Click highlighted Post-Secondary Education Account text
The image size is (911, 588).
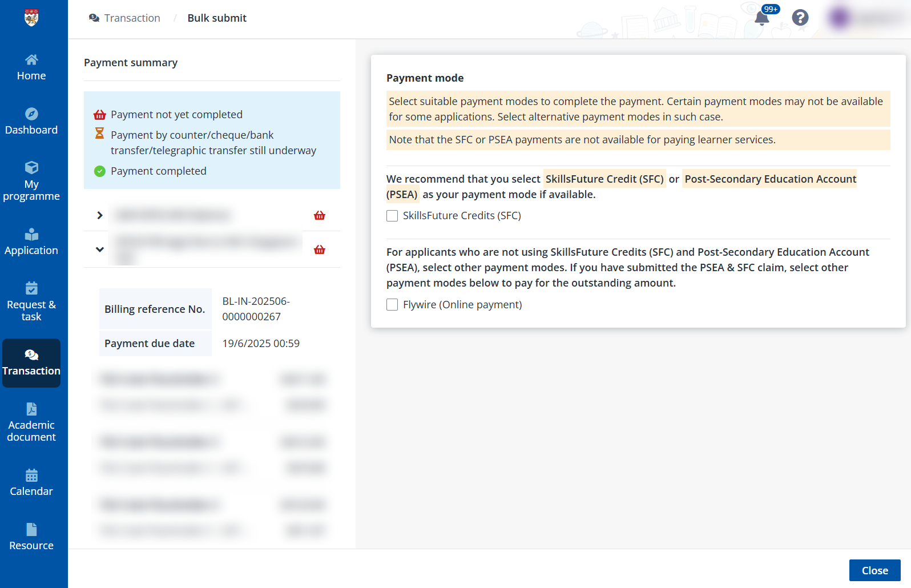pos(771,179)
